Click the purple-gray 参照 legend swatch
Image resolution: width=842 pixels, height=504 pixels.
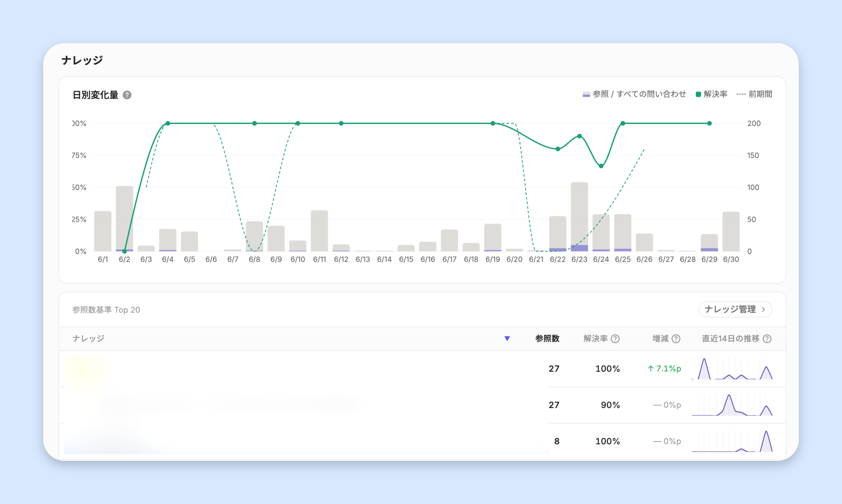coord(586,94)
